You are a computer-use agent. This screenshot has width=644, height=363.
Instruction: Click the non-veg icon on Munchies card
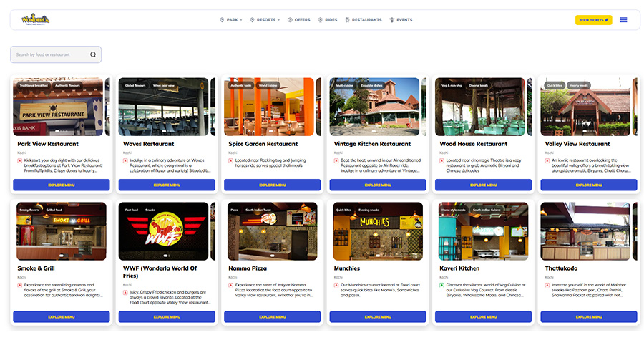[x=336, y=285]
